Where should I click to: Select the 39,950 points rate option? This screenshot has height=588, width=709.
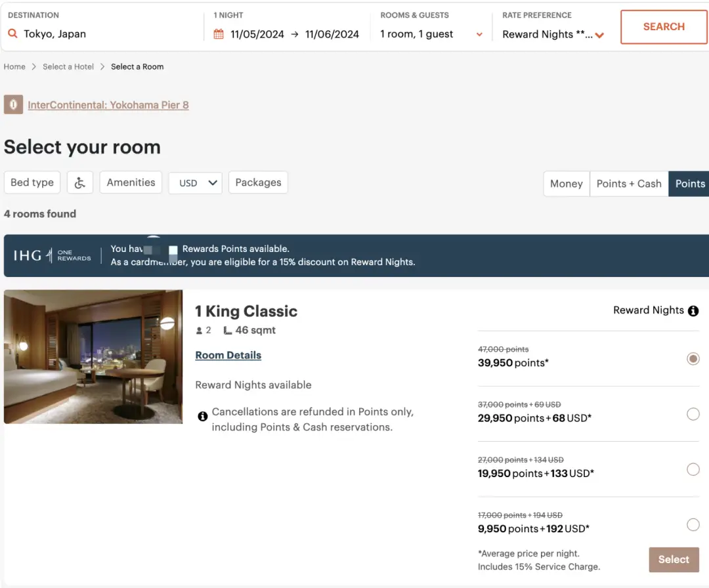pos(693,359)
